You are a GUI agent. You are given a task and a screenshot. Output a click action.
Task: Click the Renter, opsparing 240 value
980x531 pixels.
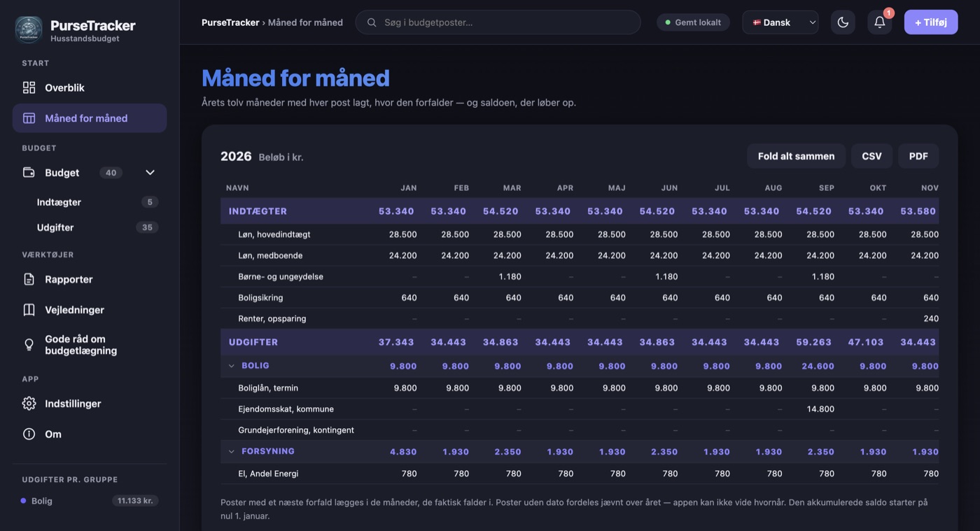[x=931, y=318]
